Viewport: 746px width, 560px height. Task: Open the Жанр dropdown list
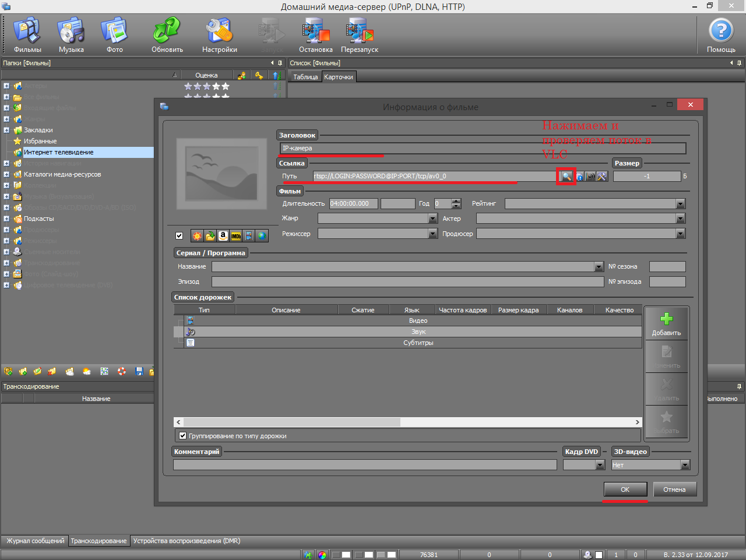432,219
